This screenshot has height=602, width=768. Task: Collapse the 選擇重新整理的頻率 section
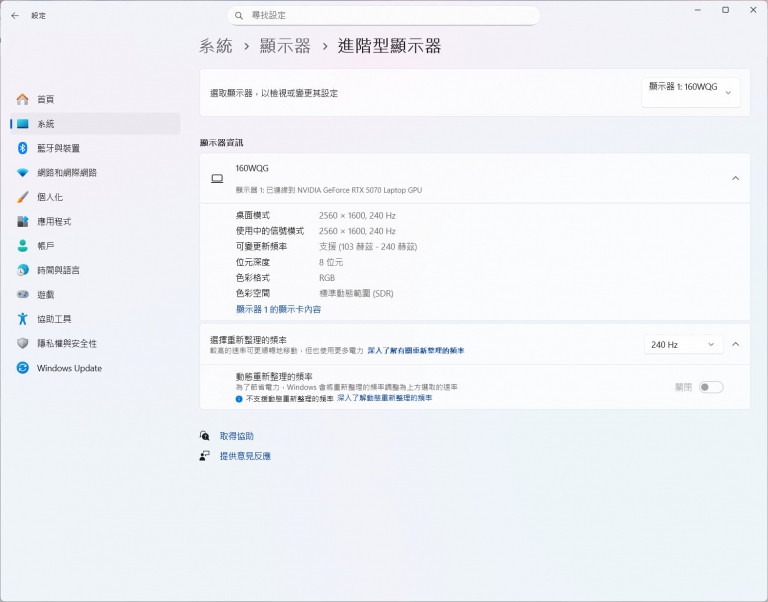point(735,344)
